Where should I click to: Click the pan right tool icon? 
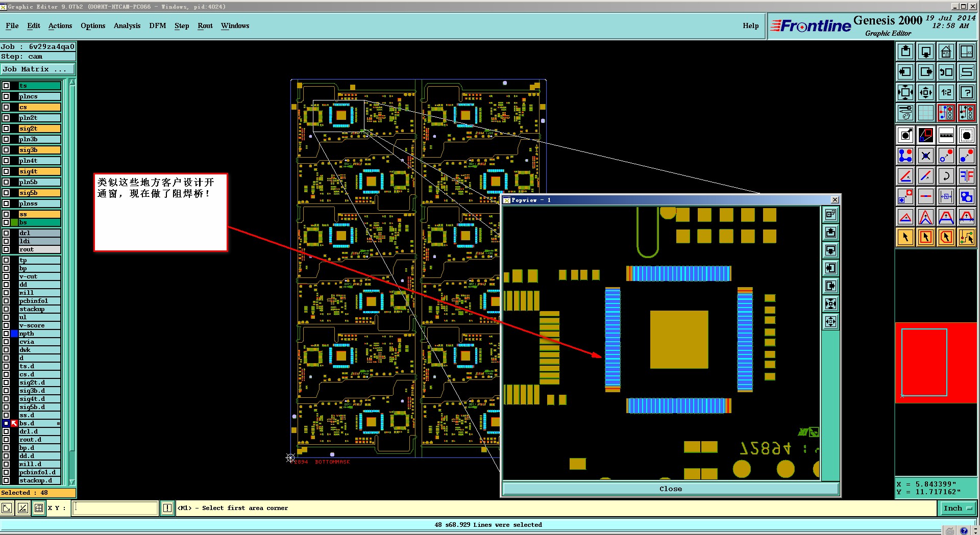click(x=926, y=72)
